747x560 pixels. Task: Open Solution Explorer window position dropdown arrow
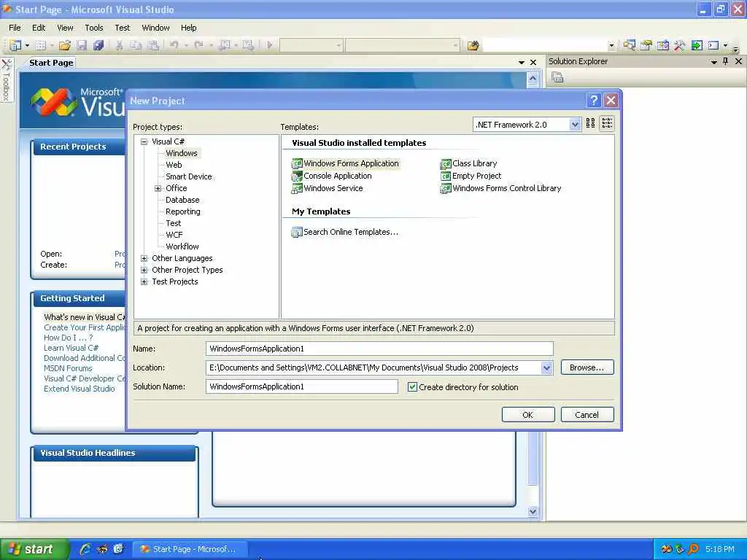713,61
